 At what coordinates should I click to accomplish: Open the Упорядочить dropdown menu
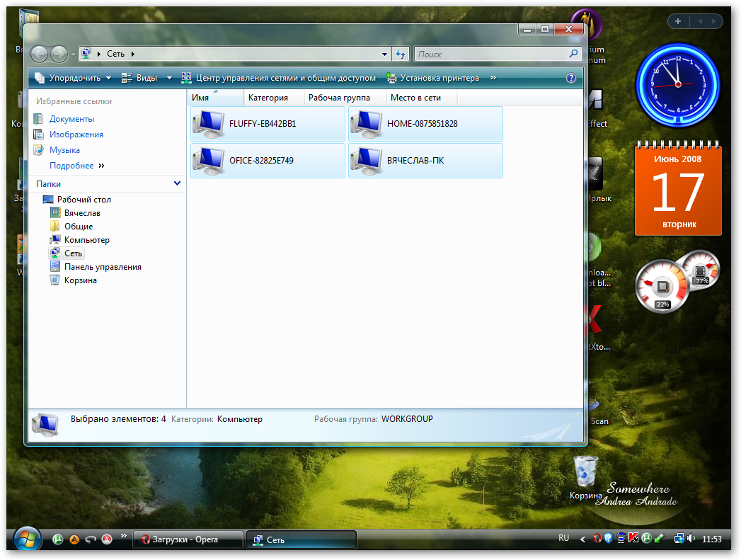click(x=73, y=78)
